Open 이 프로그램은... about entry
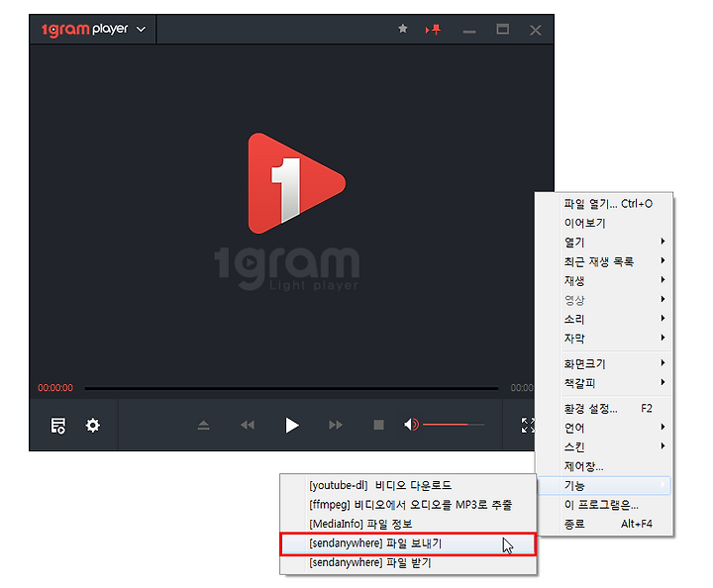The width and height of the screenshot is (713, 588). [x=604, y=505]
